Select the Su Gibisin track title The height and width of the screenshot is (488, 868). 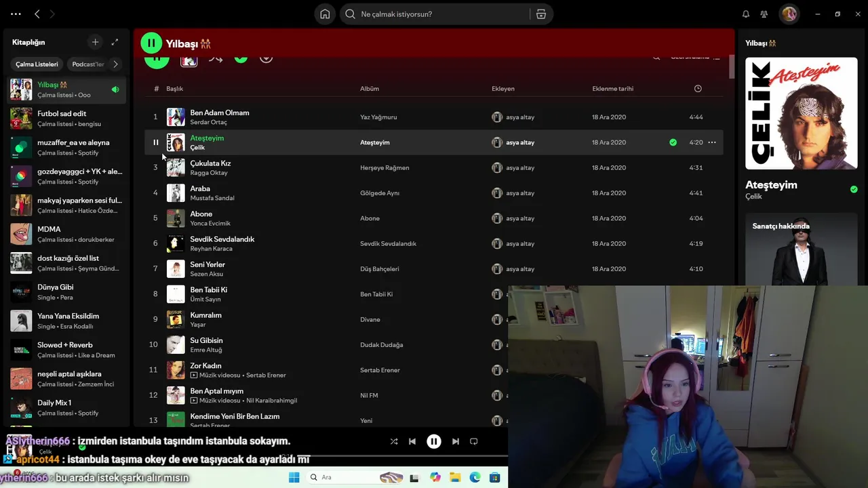pyautogui.click(x=206, y=340)
